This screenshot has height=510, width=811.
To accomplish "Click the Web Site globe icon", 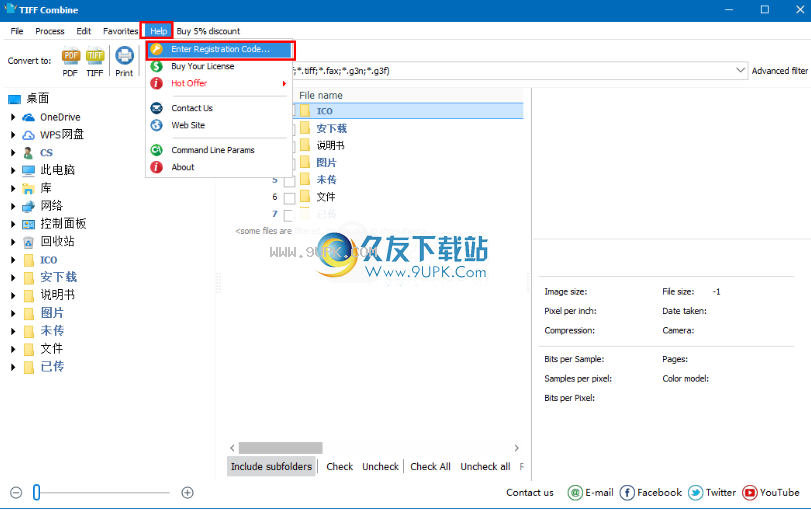I will [x=157, y=125].
